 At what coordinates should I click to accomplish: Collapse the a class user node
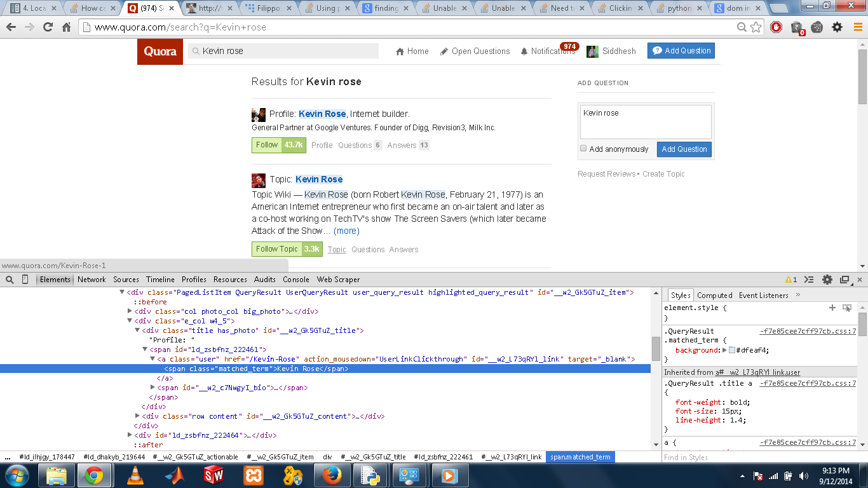click(153, 359)
